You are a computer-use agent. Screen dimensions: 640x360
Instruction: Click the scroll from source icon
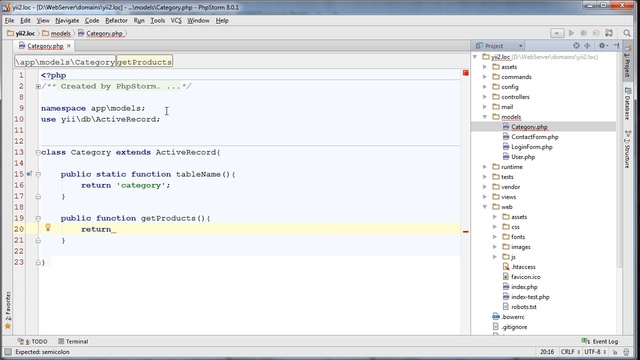point(576,46)
